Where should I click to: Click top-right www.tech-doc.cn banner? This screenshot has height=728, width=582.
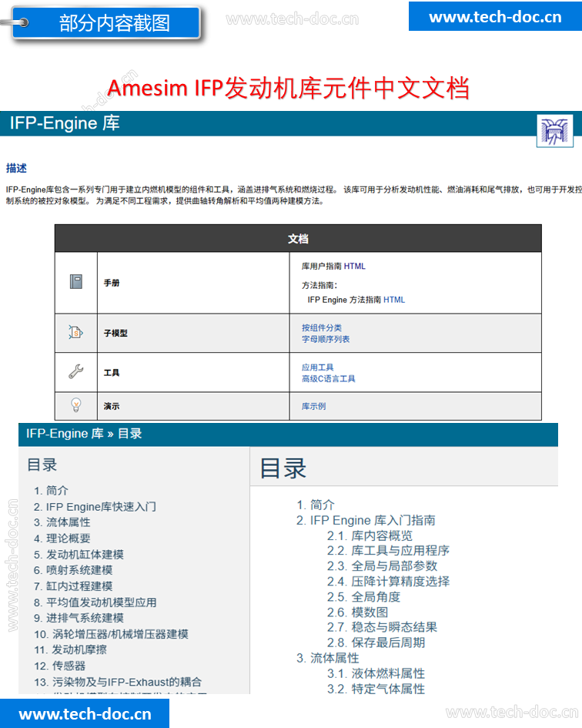point(495,17)
